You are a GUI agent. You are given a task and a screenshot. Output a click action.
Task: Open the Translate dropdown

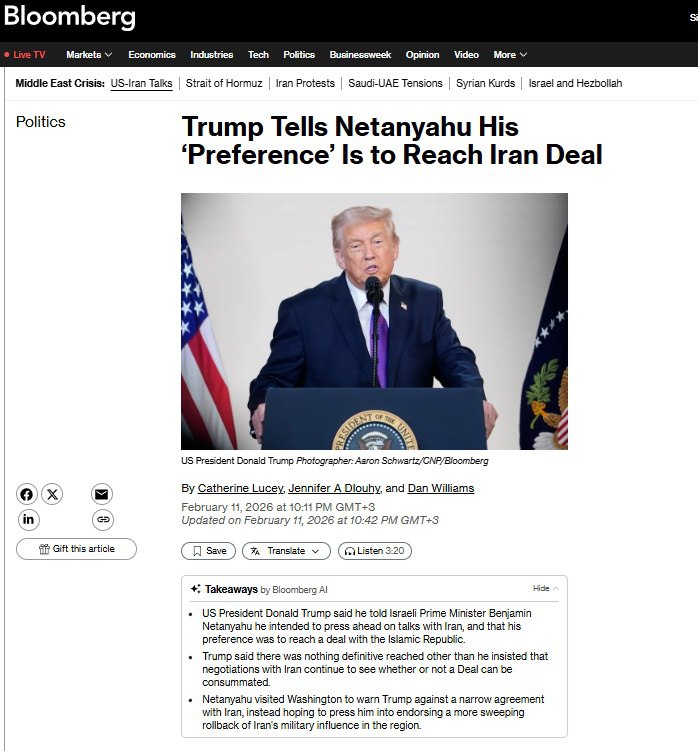tap(286, 551)
